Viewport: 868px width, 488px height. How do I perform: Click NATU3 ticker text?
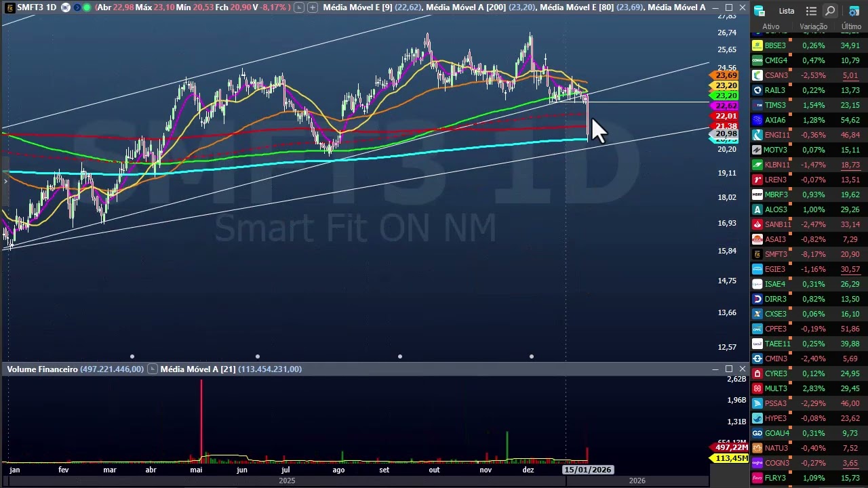(776, 448)
